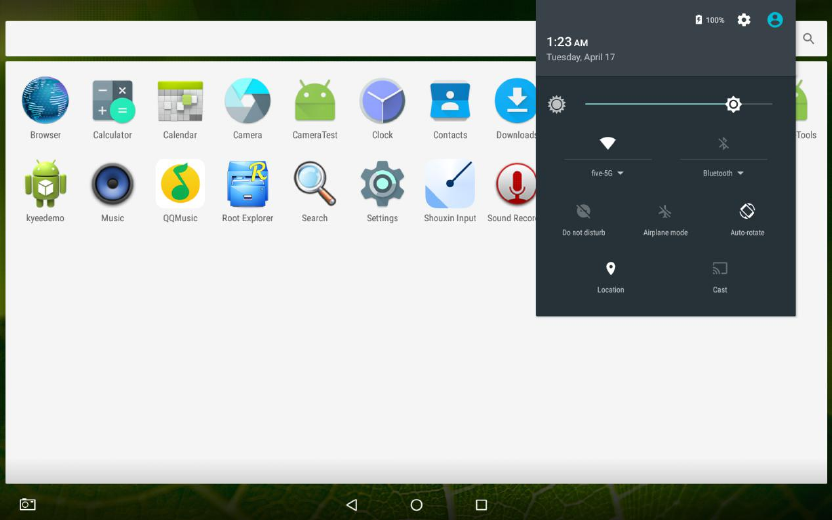832x520 pixels.
Task: Tap the Home navigation button
Action: (x=417, y=505)
